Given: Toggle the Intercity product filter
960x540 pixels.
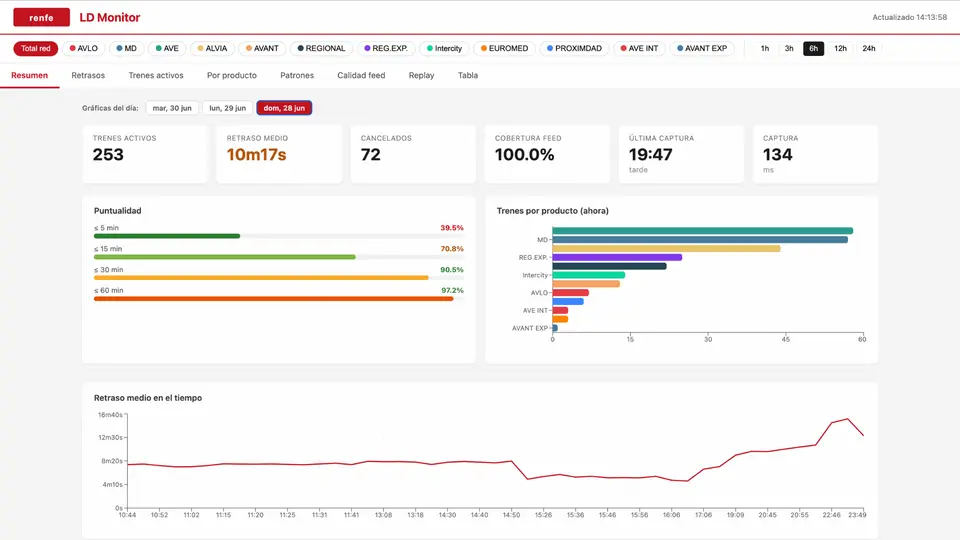Looking at the screenshot, I should (444, 48).
